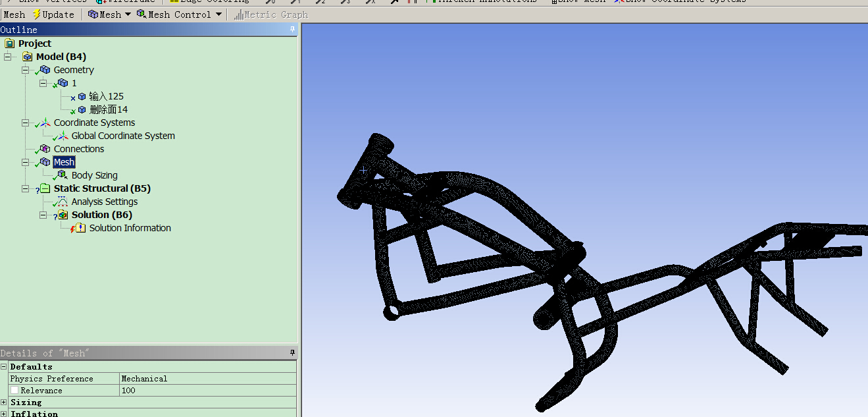The width and height of the screenshot is (868, 417).
Task: Click the Connections node icon
Action: click(x=45, y=149)
